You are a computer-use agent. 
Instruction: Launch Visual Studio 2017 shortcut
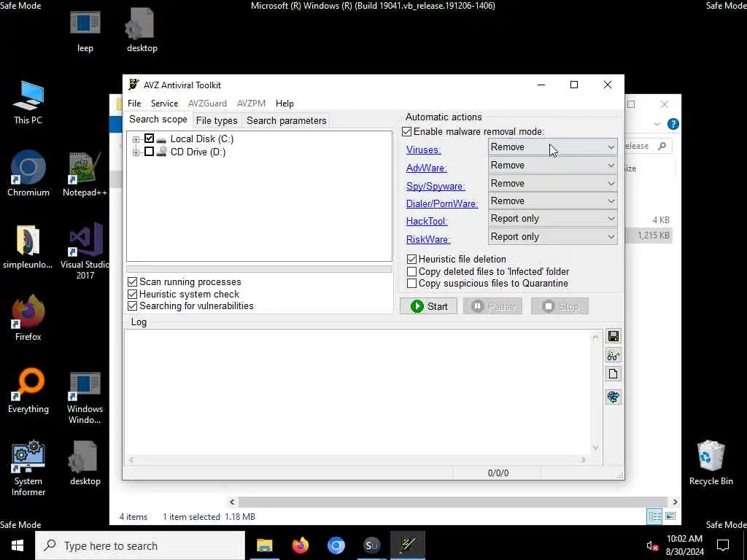click(x=85, y=252)
